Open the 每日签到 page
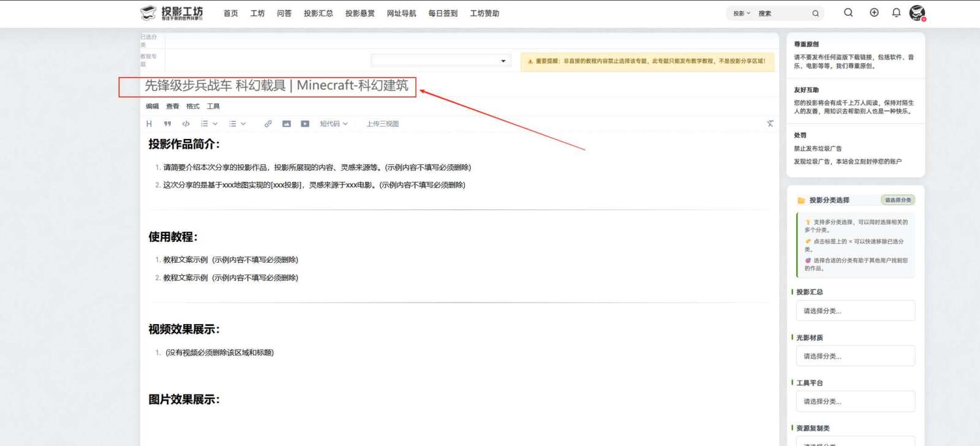The width and height of the screenshot is (980, 446). coord(443,13)
